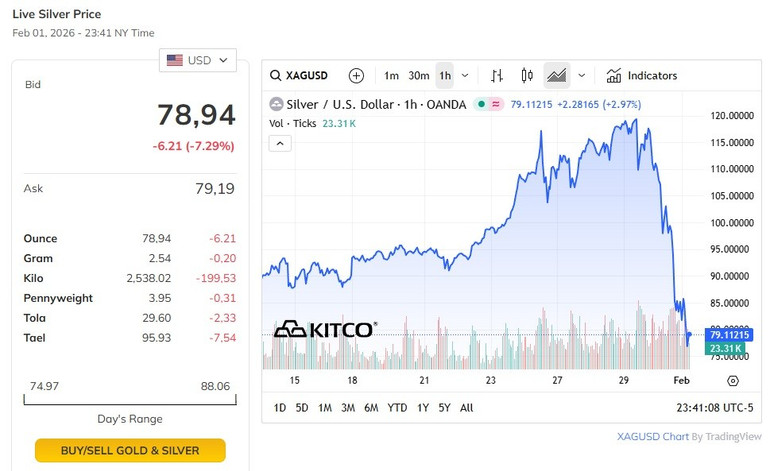Viewport: 770px width, 471px height.
Task: Open chart settings gear icon
Action: pos(733,381)
